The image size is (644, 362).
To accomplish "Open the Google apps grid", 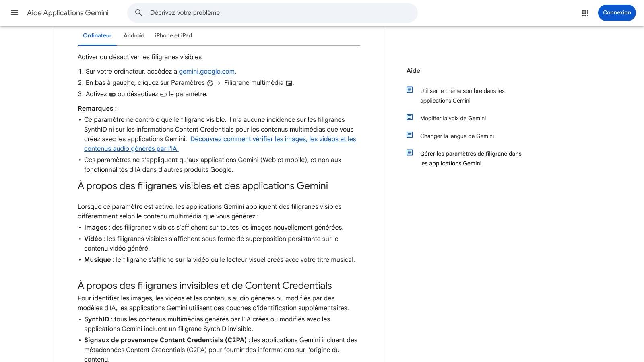I will coord(585,13).
